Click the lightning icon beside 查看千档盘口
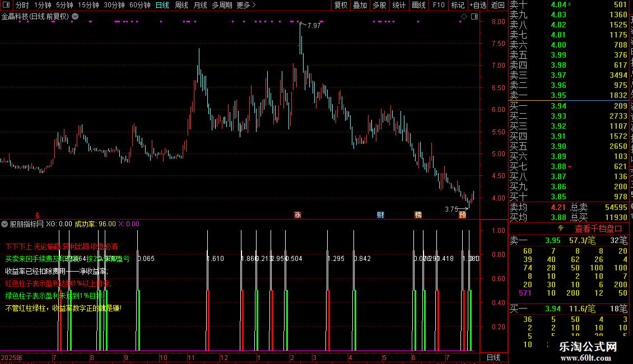The height and width of the screenshot is (364, 633). 561,228
